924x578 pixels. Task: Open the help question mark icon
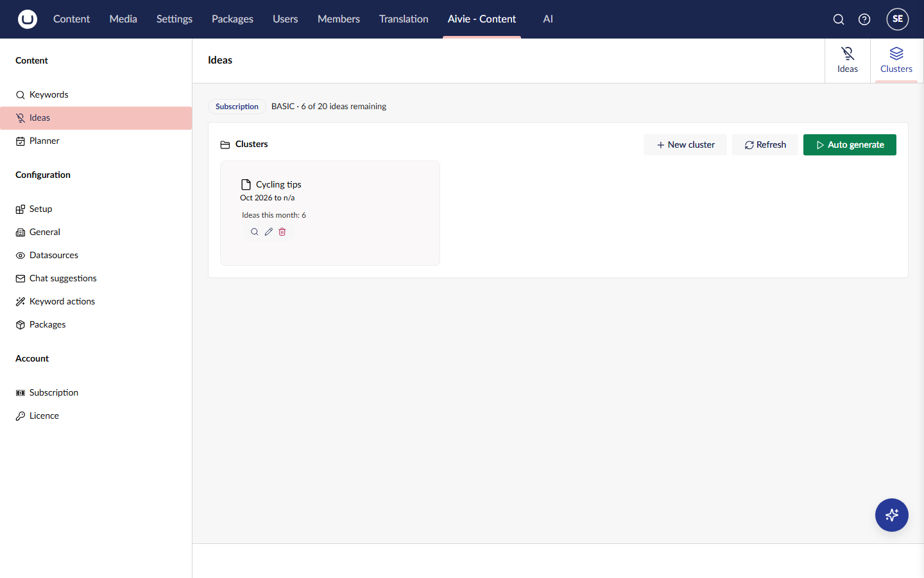tap(864, 19)
